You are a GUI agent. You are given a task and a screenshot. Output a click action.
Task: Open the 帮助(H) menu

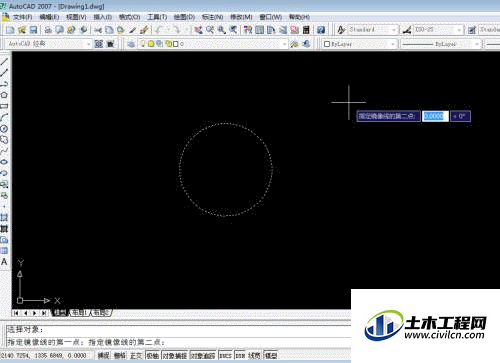[299, 17]
